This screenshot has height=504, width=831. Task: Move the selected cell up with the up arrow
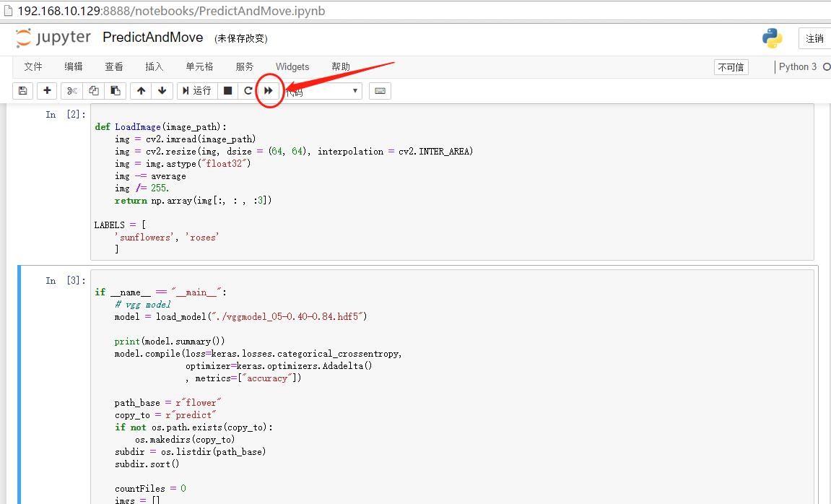[x=141, y=91]
